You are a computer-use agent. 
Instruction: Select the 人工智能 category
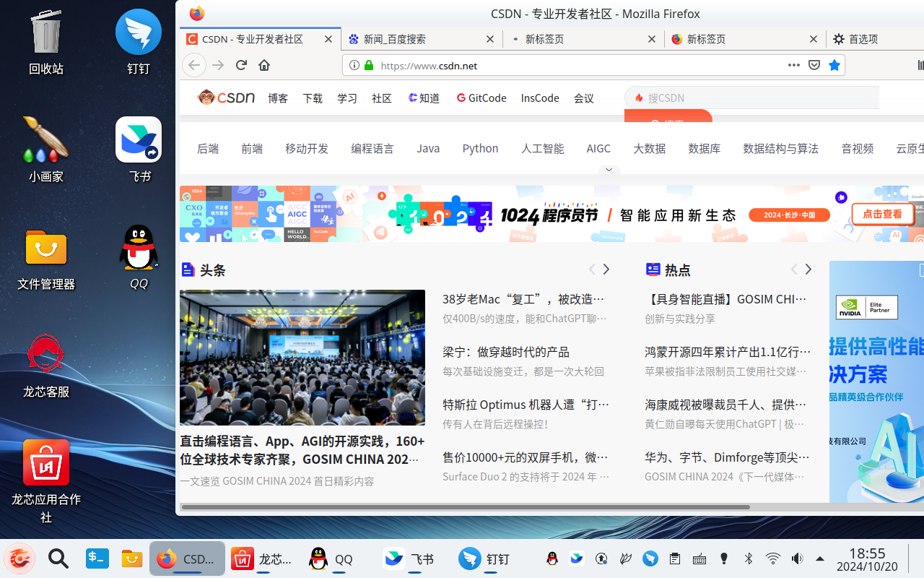click(x=543, y=148)
